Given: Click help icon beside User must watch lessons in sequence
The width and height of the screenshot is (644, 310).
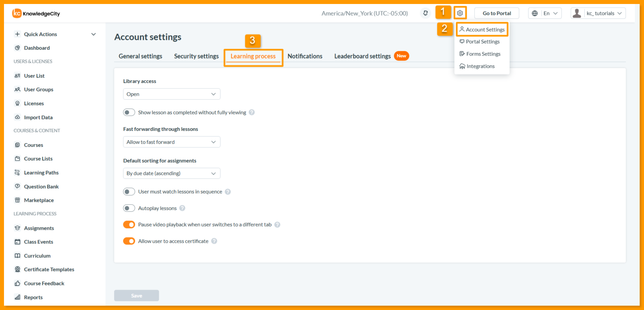Looking at the screenshot, I should 228,192.
